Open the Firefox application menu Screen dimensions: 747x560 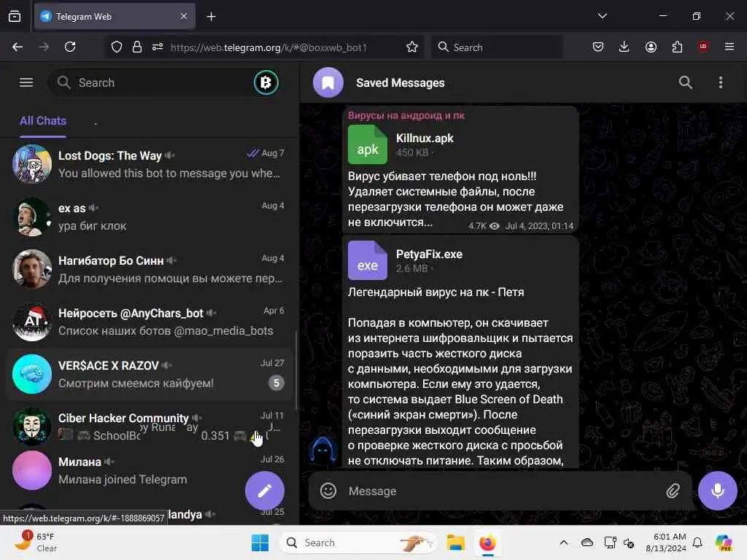(729, 47)
